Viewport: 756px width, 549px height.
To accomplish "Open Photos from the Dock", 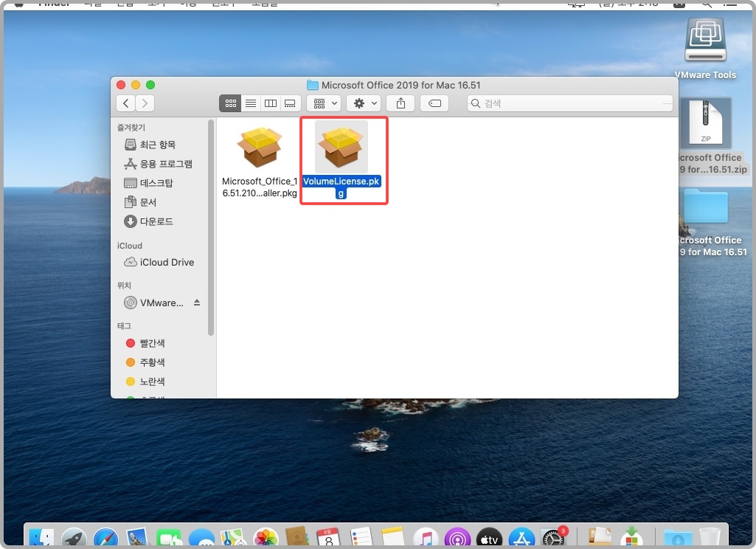I will click(266, 538).
